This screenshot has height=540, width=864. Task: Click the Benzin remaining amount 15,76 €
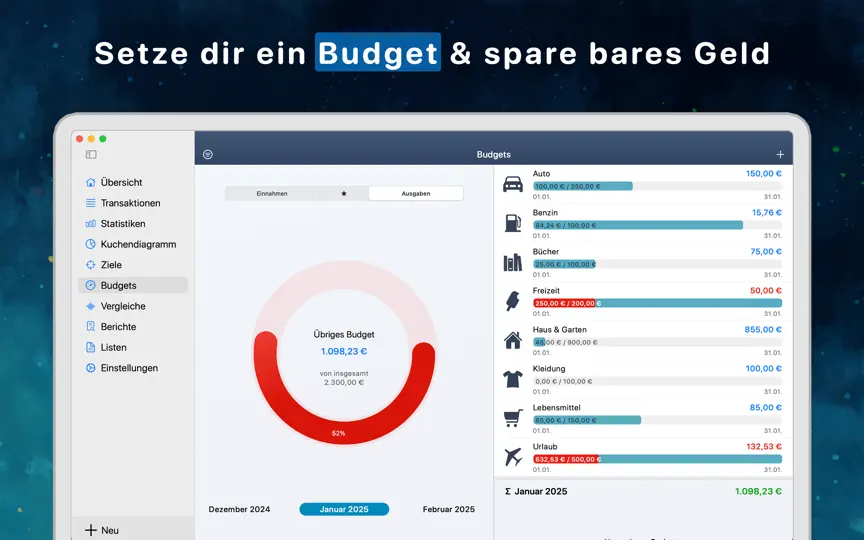click(766, 213)
